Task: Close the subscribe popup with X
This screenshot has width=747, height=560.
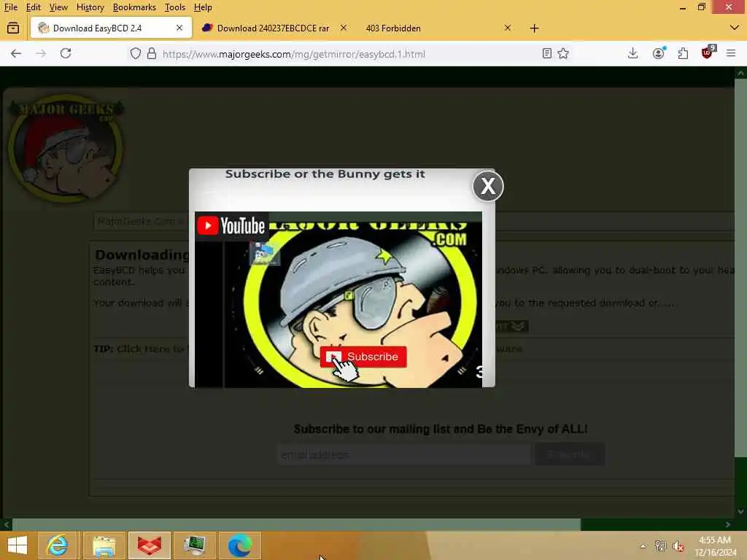Action: (488, 186)
